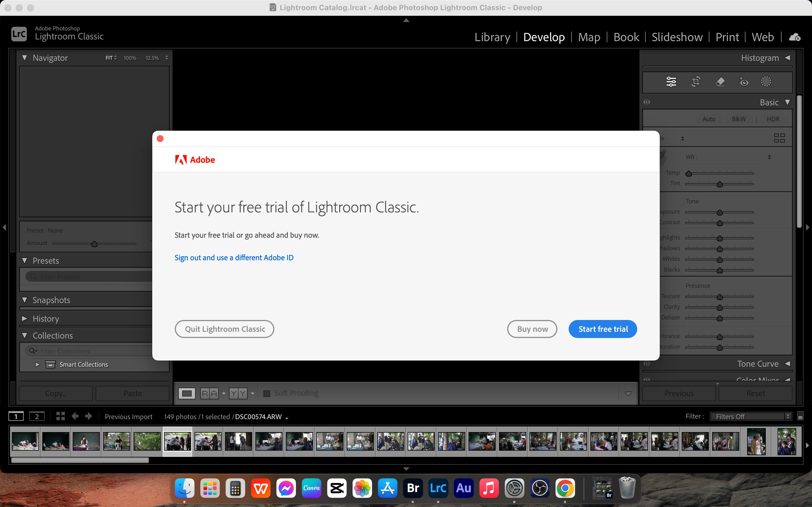This screenshot has height=507, width=812.
Task: Enable the Soft Proofing checkbox
Action: 267,393
